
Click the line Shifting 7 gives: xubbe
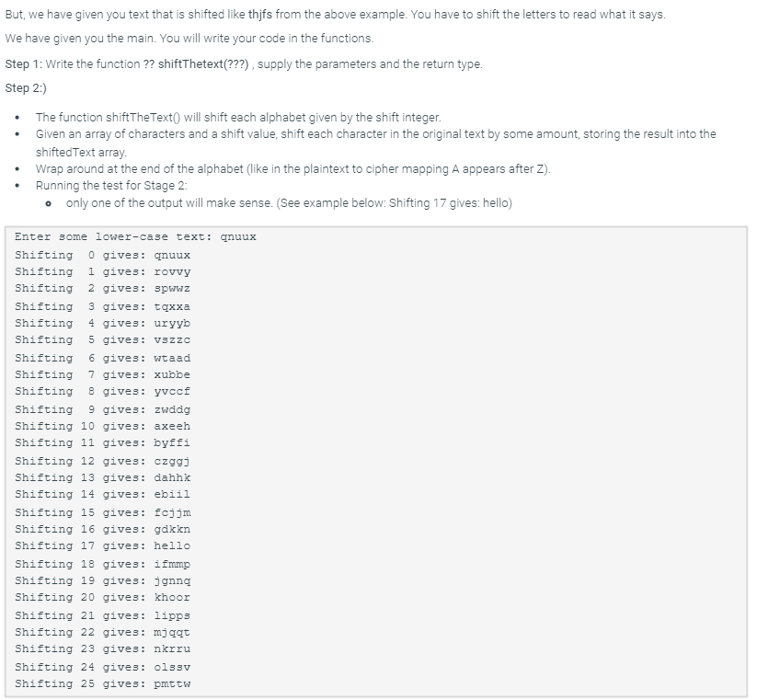click(x=102, y=374)
